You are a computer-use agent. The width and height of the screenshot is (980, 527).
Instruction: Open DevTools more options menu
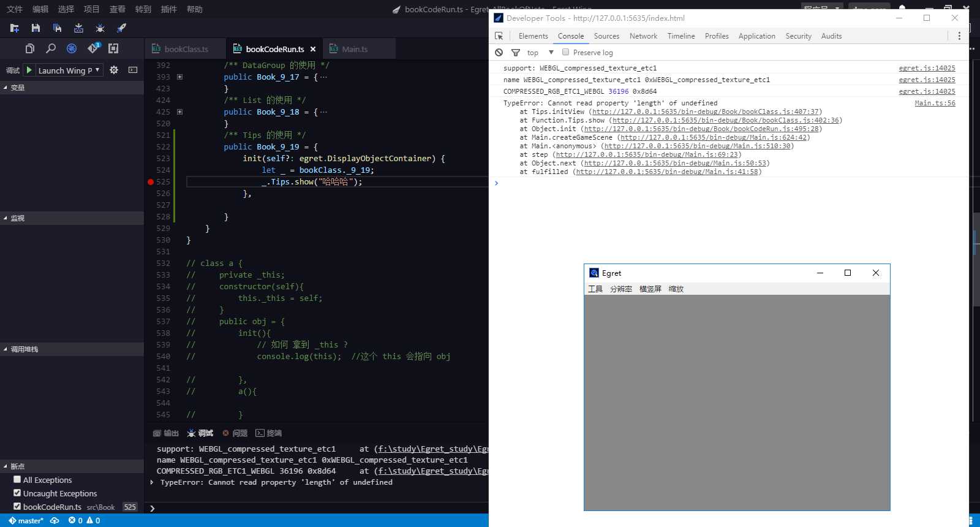click(959, 36)
